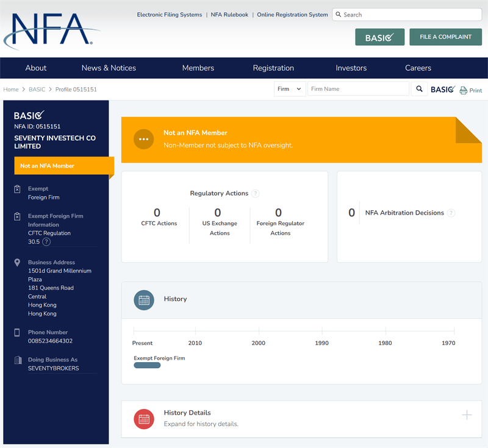Click the phone number 0085234664302
488x448 pixels.
point(50,341)
